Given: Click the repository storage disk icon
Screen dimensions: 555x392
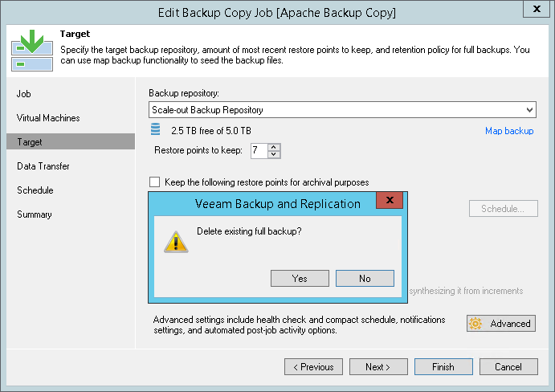Looking at the screenshot, I should [157, 130].
